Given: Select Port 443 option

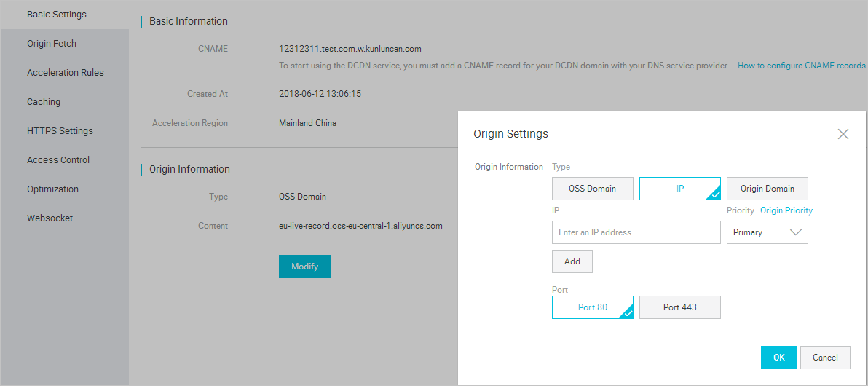Looking at the screenshot, I should click(x=679, y=307).
